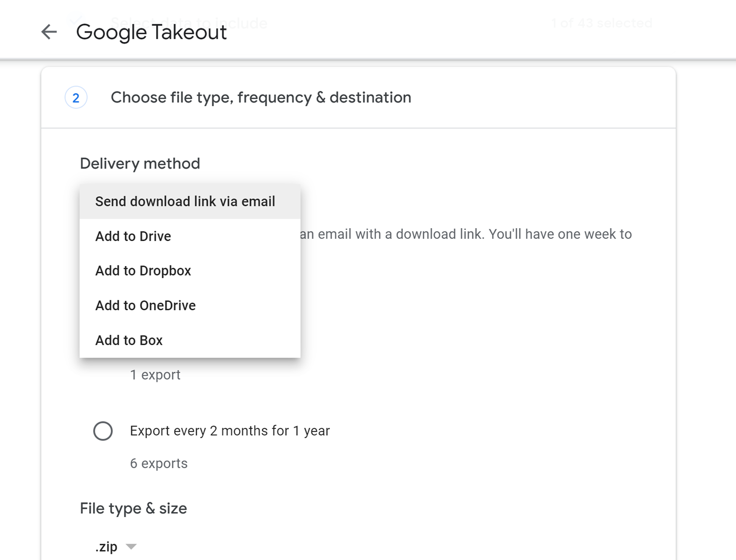Select 'Add to Drive' delivery option
Screen dimensions: 736x560
(133, 236)
